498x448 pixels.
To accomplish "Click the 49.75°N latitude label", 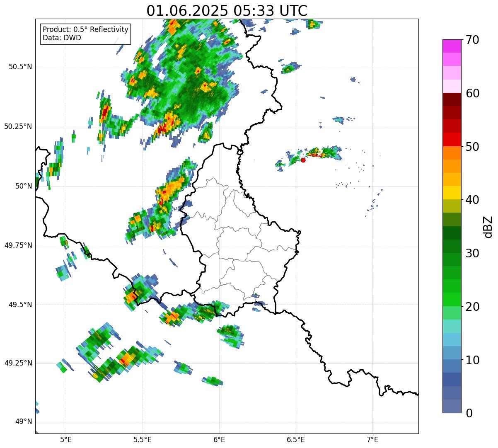I will coord(18,245).
